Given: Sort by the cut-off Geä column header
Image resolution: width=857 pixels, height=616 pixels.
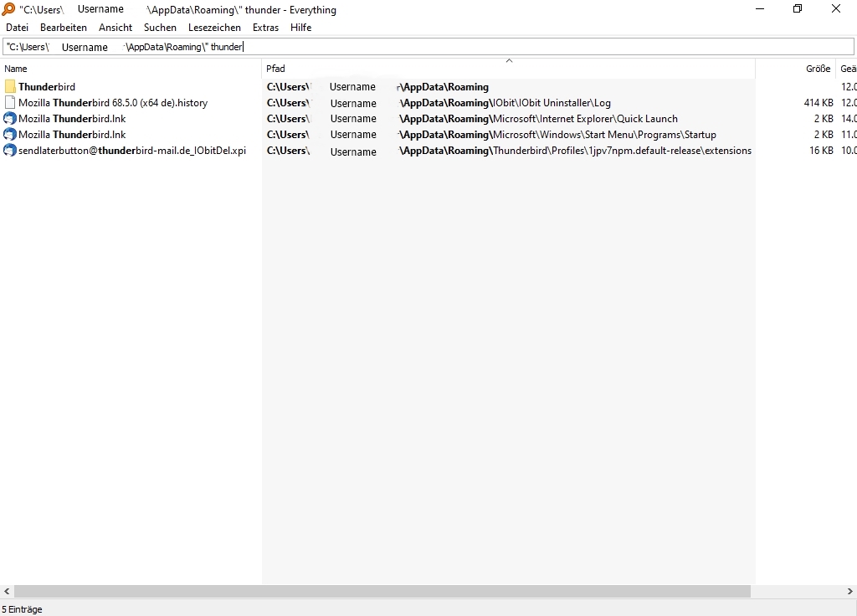Looking at the screenshot, I should pyautogui.click(x=847, y=69).
